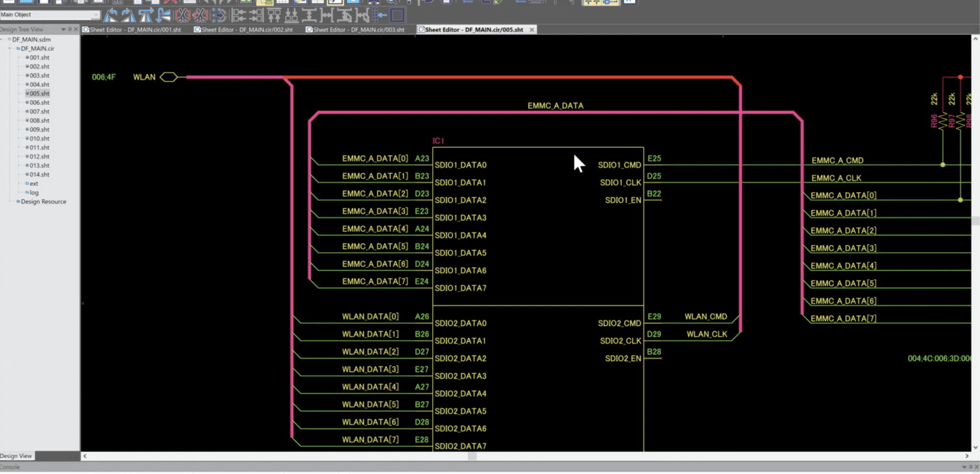Select the WLAN_CLK net label
This screenshot has width=980, height=474.
pyautogui.click(x=707, y=334)
